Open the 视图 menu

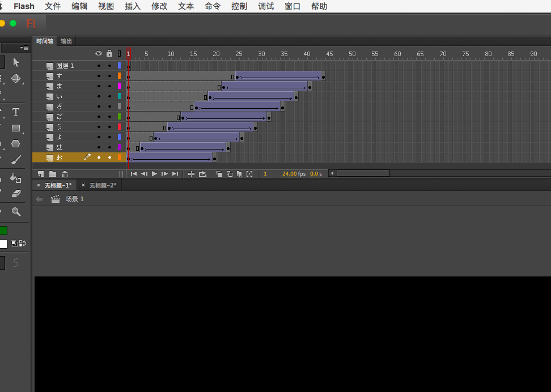pos(106,6)
